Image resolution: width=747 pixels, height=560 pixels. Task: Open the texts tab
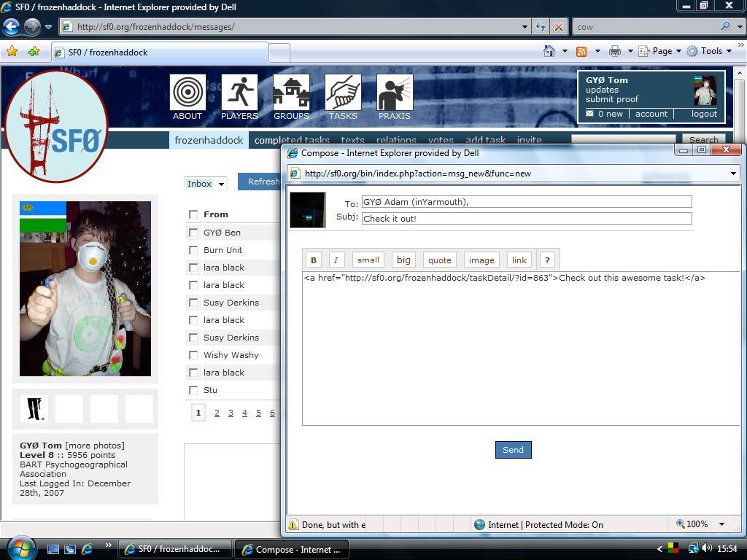352,140
